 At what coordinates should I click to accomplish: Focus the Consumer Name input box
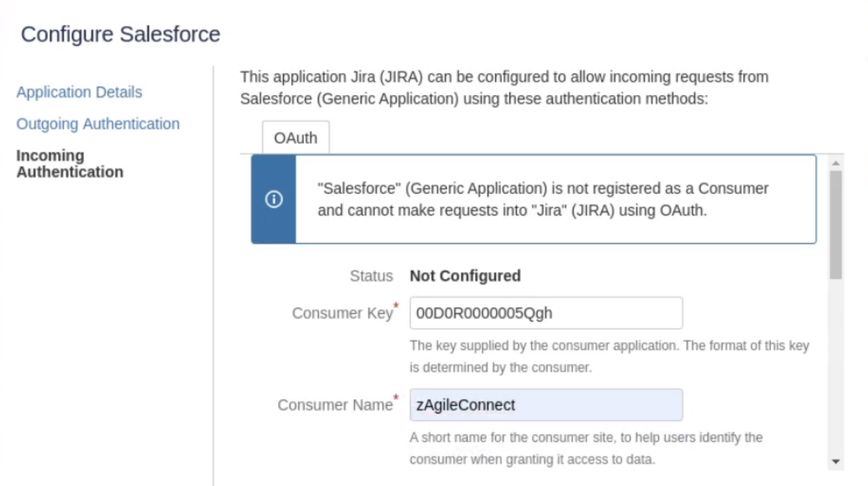[x=546, y=405]
